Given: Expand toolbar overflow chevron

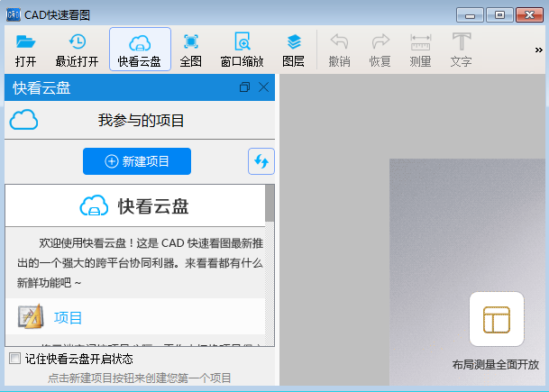Looking at the screenshot, I should pyautogui.click(x=539, y=50).
